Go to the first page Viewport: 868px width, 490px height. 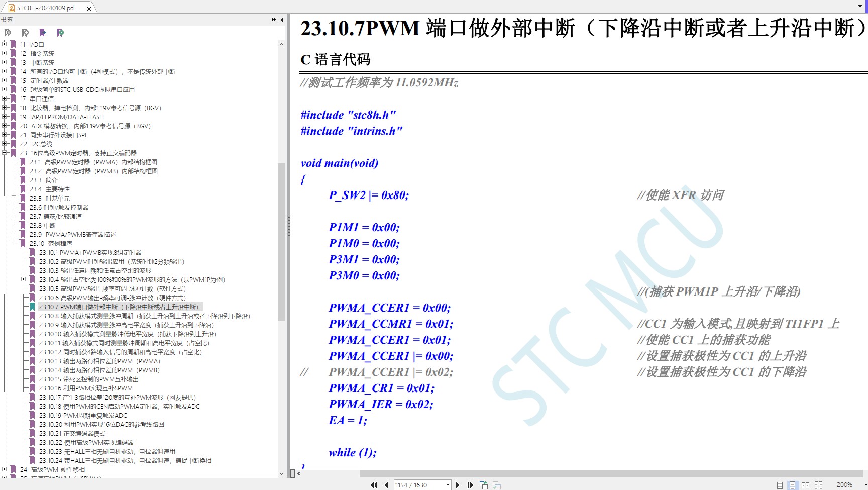[x=374, y=485]
